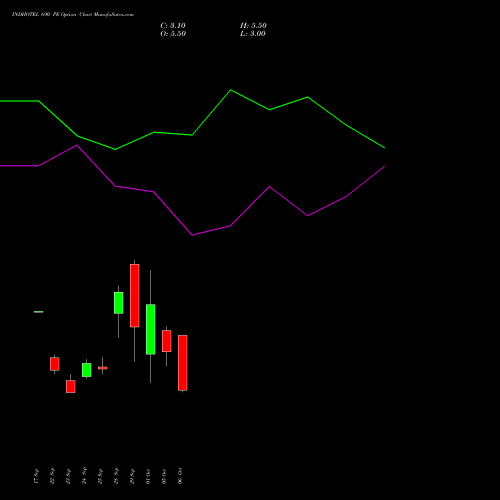Click the low value 'L: 3.00'
This screenshot has height=500, width=500.
click(x=253, y=34)
